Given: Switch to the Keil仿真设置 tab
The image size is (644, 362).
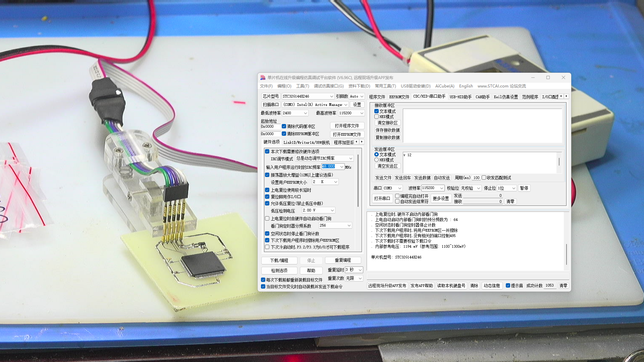Looking at the screenshot, I should 506,97.
